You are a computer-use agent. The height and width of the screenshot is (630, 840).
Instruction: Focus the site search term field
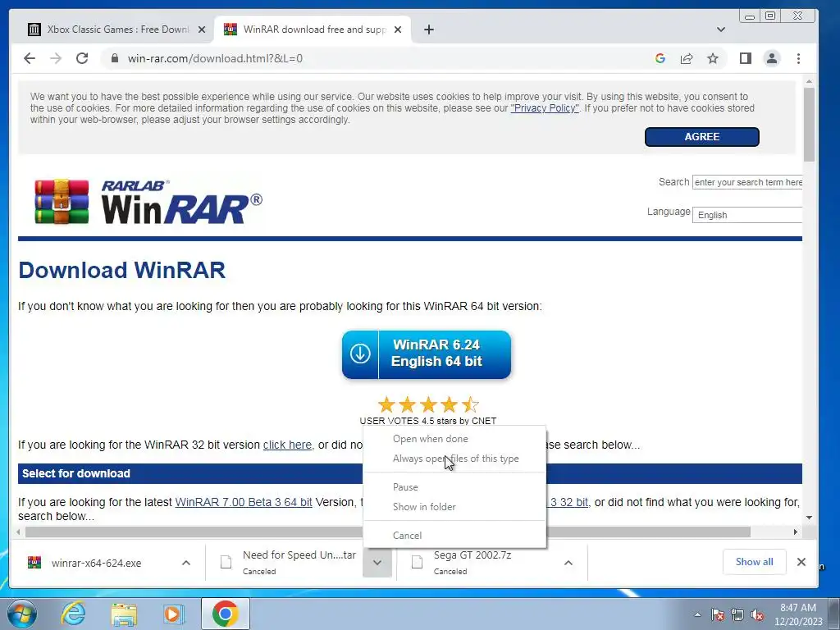(747, 182)
